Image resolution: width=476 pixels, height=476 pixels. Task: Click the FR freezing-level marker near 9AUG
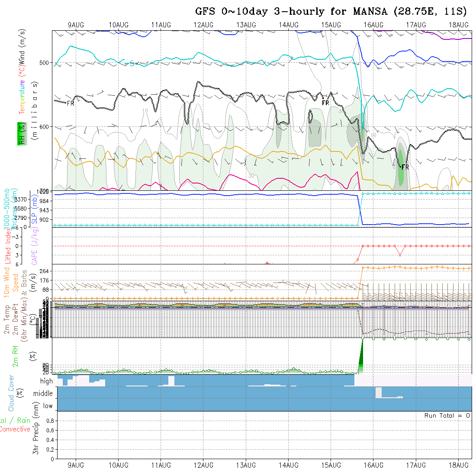click(x=71, y=103)
